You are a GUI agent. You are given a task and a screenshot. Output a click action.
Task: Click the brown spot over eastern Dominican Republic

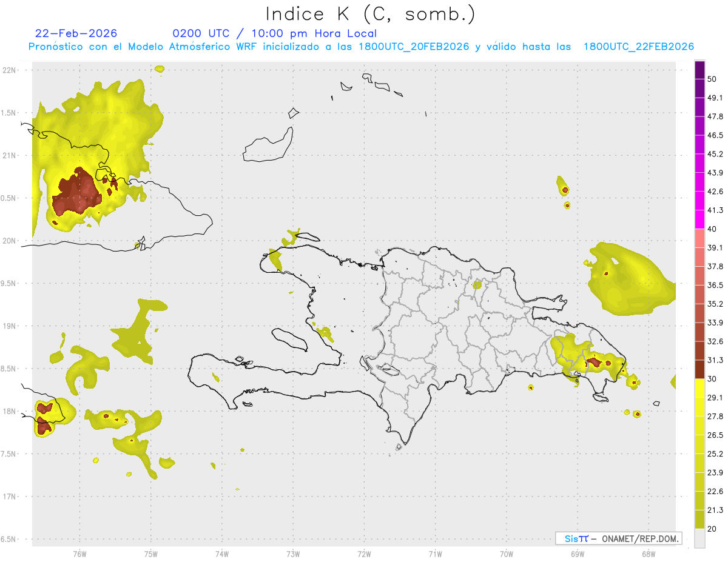coord(594,363)
